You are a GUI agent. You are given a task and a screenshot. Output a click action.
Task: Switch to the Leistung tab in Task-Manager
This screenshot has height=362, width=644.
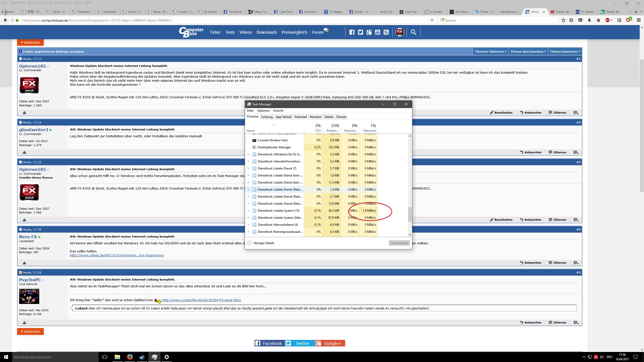point(267,117)
